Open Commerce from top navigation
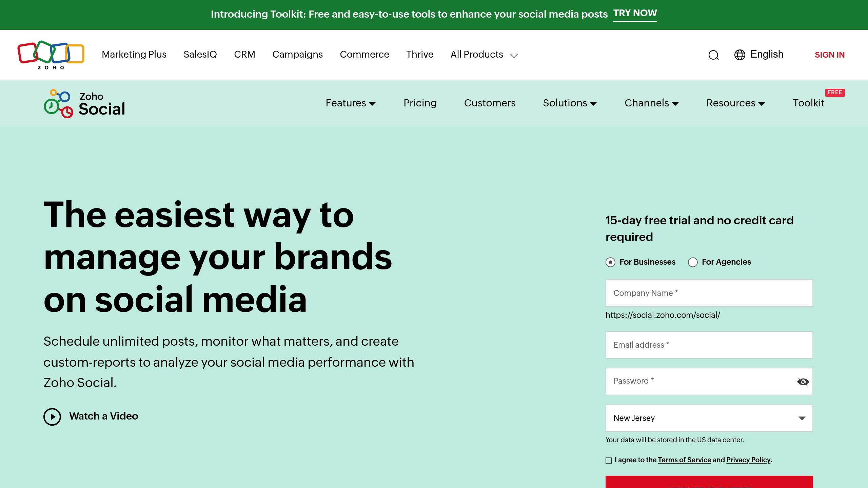 364,55
